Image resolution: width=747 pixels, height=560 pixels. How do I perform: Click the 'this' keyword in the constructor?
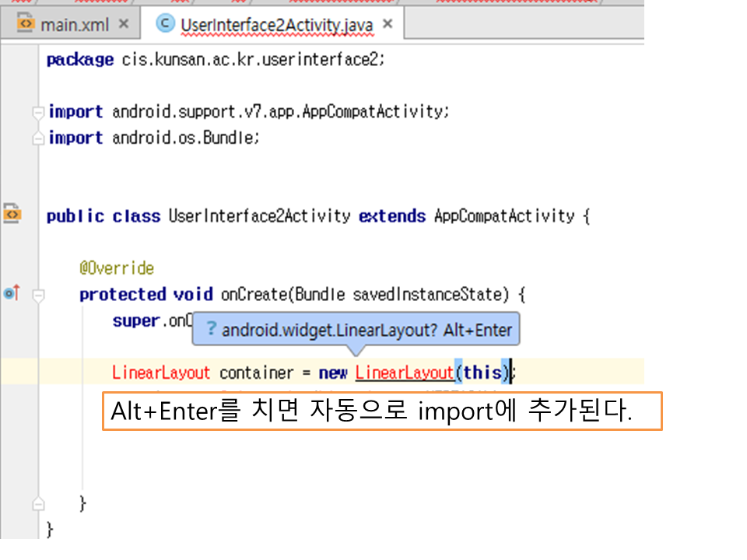482,373
